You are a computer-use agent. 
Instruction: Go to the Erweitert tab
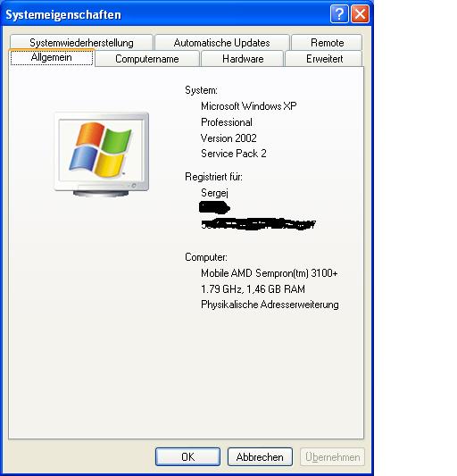tap(324, 59)
